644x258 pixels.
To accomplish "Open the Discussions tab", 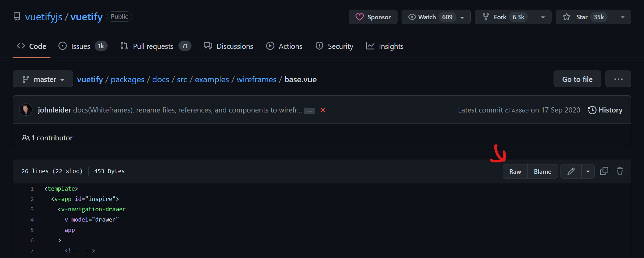I will pyautogui.click(x=228, y=46).
